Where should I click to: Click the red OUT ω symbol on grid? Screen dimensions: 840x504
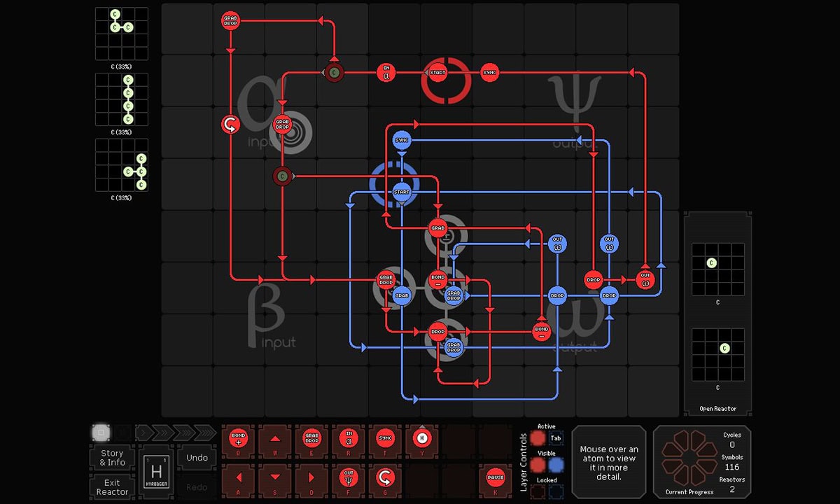click(x=645, y=279)
